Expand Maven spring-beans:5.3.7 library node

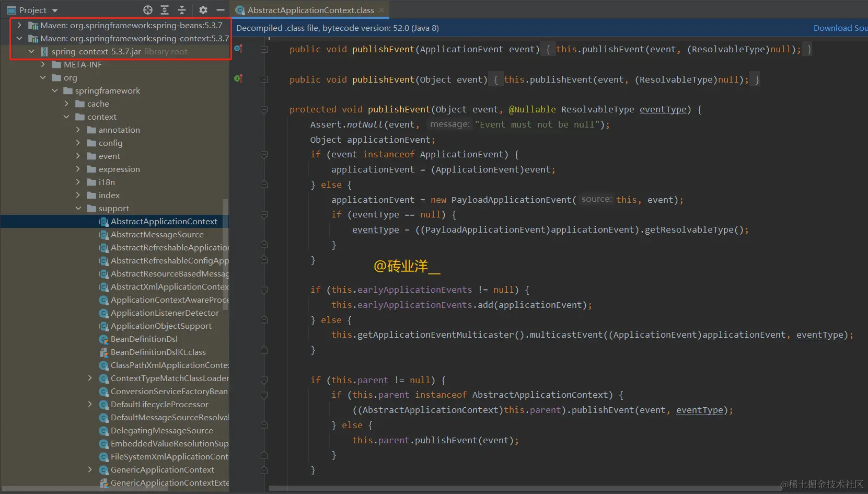tap(19, 25)
